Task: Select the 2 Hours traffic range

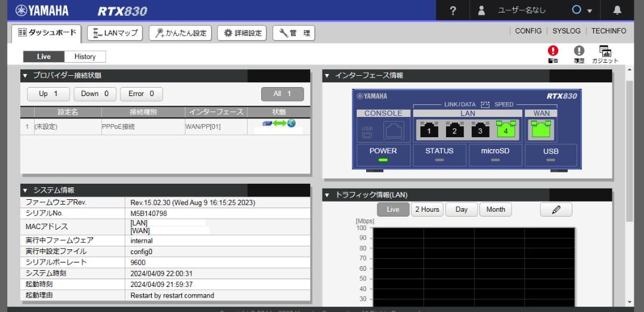Action: click(x=427, y=209)
